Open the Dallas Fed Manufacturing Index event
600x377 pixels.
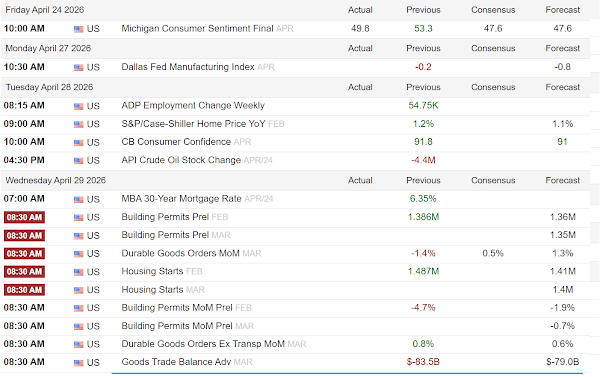tap(188, 67)
